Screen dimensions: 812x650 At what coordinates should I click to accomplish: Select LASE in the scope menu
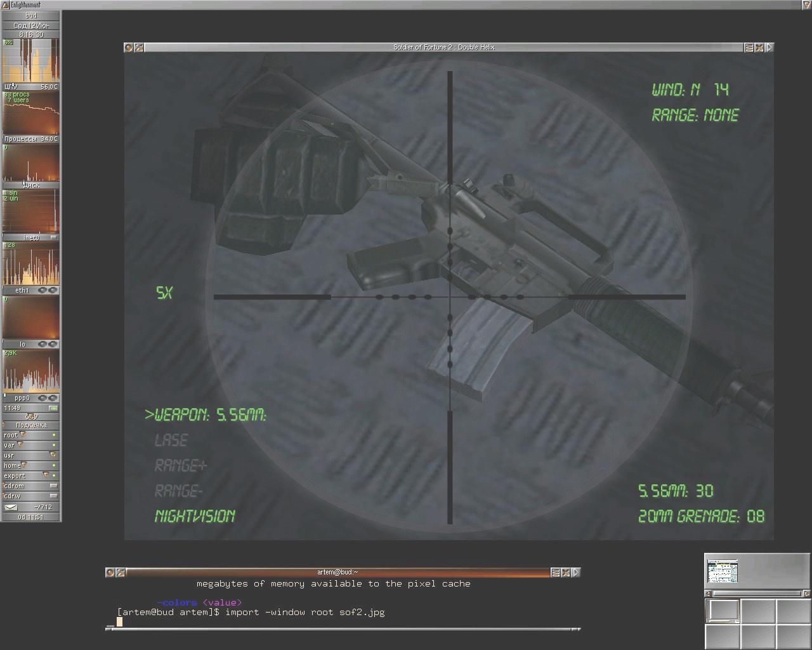(x=171, y=440)
